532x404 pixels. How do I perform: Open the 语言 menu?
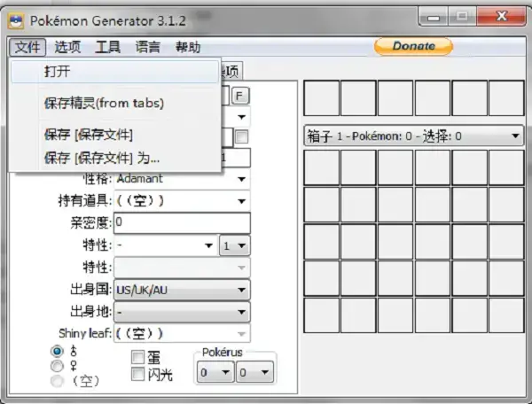[x=148, y=47]
